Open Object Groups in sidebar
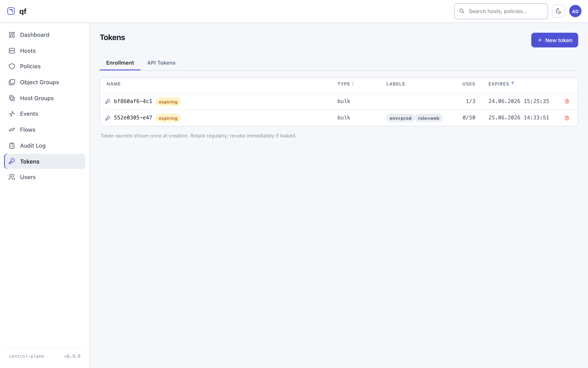Viewport: 588px width, 368px height. (45, 82)
